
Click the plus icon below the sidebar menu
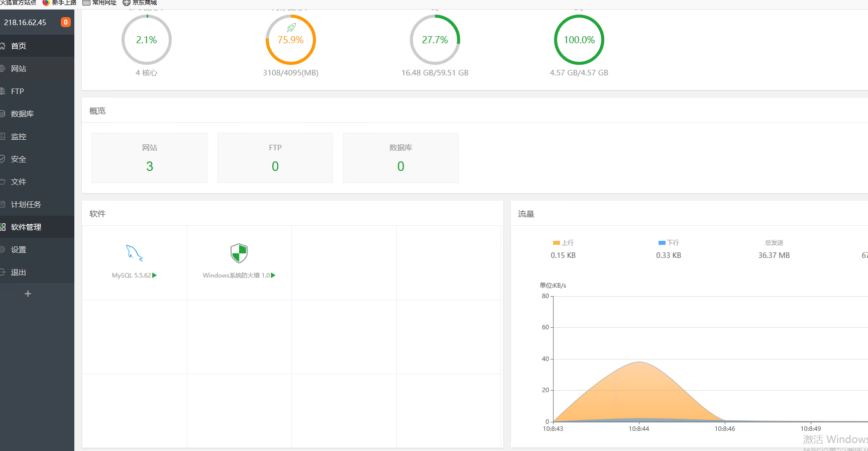point(28,294)
